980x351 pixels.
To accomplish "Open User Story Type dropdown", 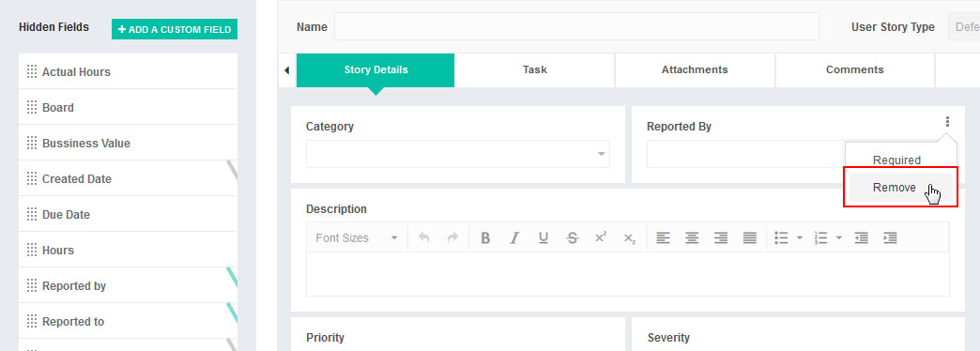I will (x=964, y=27).
